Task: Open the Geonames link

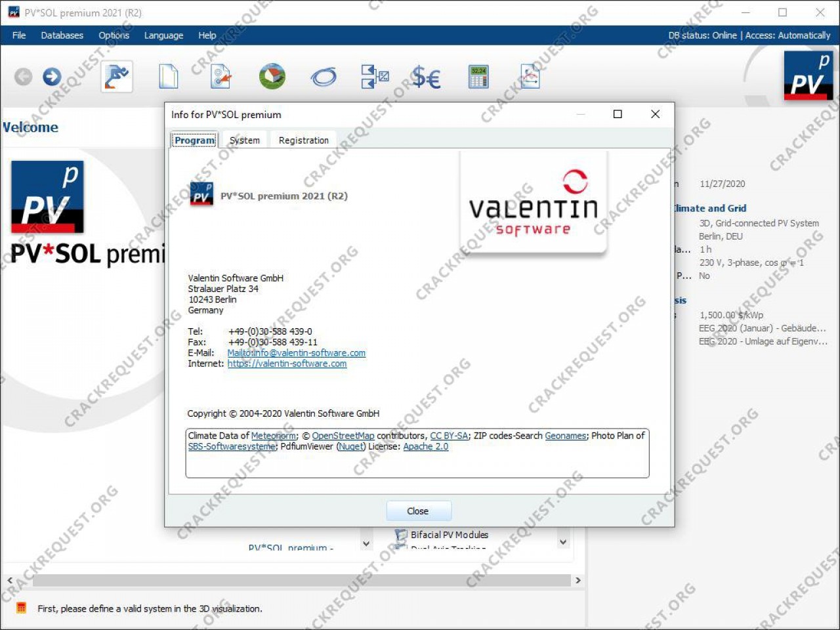Action: click(566, 436)
